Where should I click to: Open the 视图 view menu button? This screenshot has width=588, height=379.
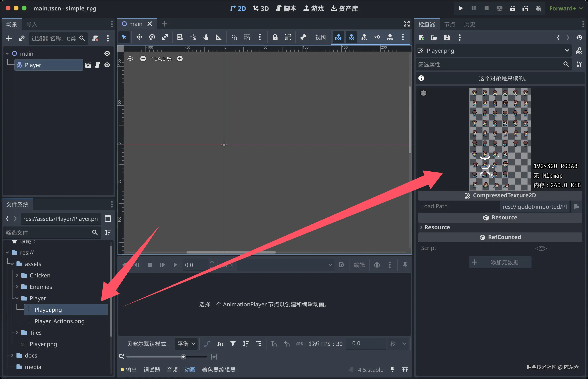321,37
